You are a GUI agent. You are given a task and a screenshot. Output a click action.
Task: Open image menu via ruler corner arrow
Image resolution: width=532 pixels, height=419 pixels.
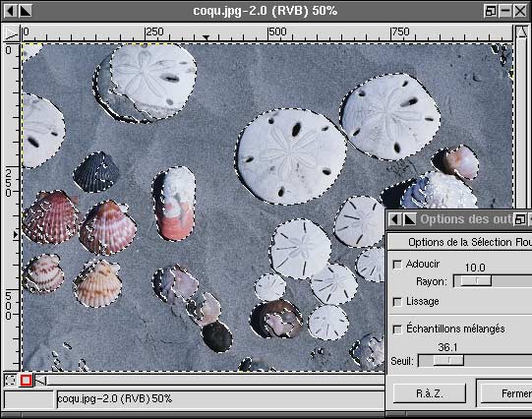point(11,33)
